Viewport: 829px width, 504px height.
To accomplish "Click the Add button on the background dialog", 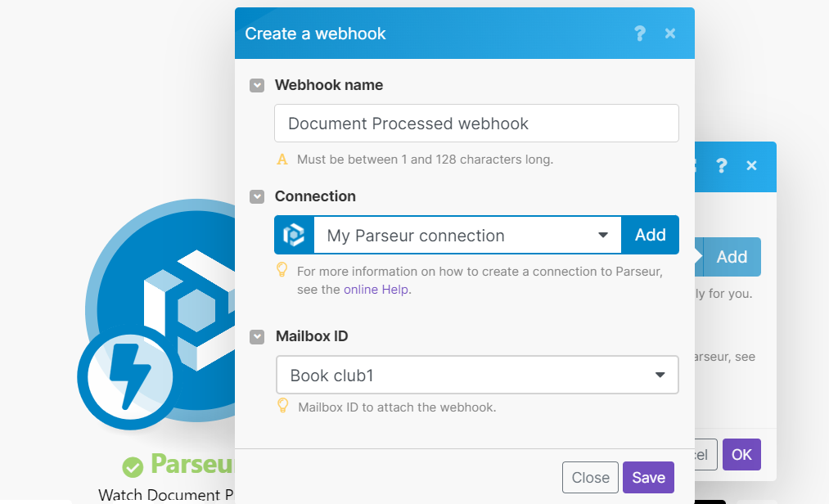I will [x=731, y=256].
